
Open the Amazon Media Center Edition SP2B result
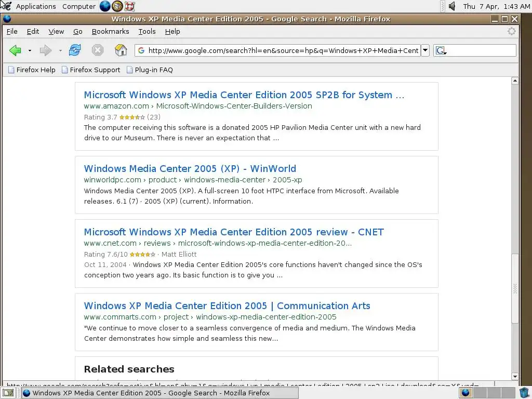(244, 95)
